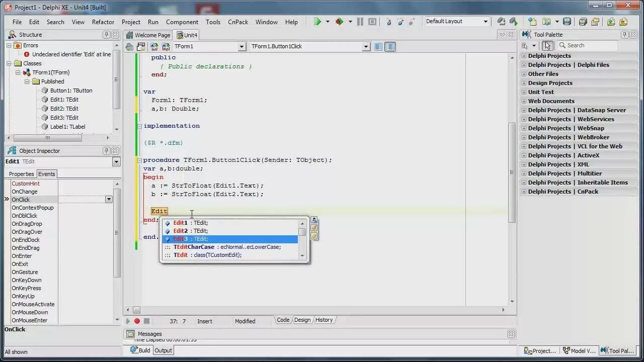Switch to the Properties tab
Viewport: 644px width, 362px height.
click(x=22, y=174)
